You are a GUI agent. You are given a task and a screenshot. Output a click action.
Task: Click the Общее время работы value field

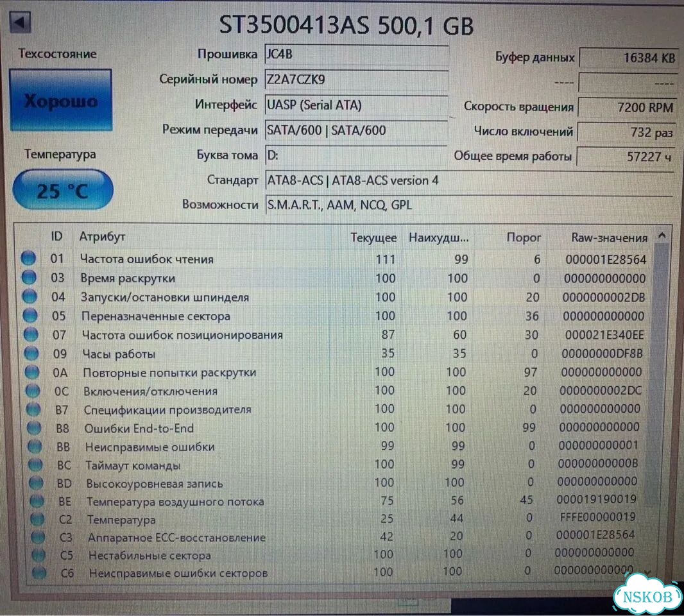tap(626, 157)
